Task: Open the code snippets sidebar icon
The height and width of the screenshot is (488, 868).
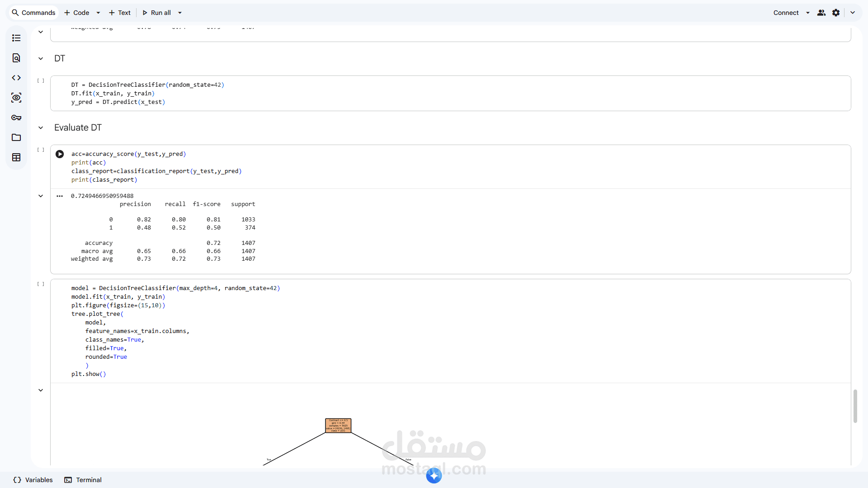Action: (x=16, y=78)
